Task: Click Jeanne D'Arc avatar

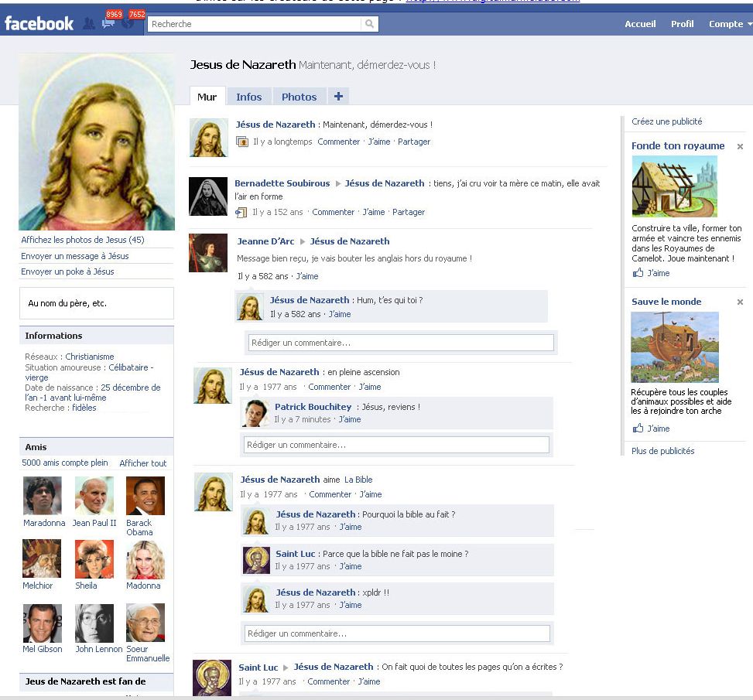Action: click(208, 253)
